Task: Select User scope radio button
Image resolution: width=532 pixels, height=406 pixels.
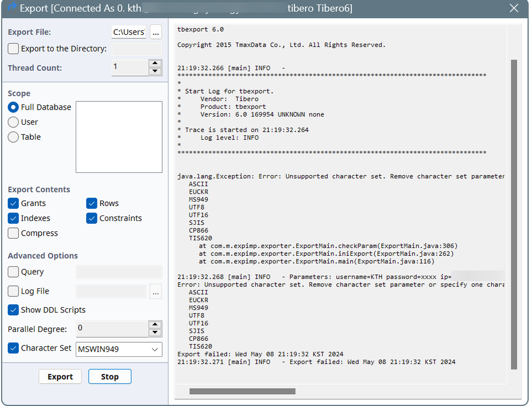Action: (x=13, y=122)
